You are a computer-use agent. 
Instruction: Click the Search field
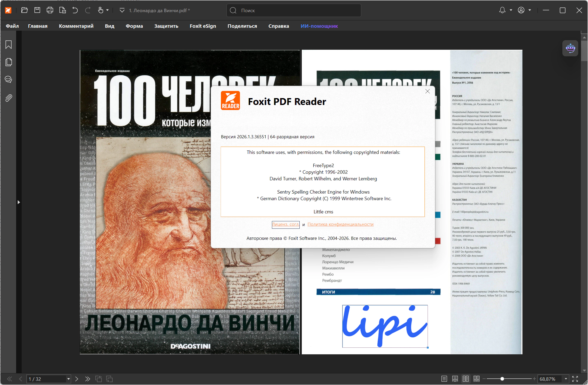coord(294,10)
